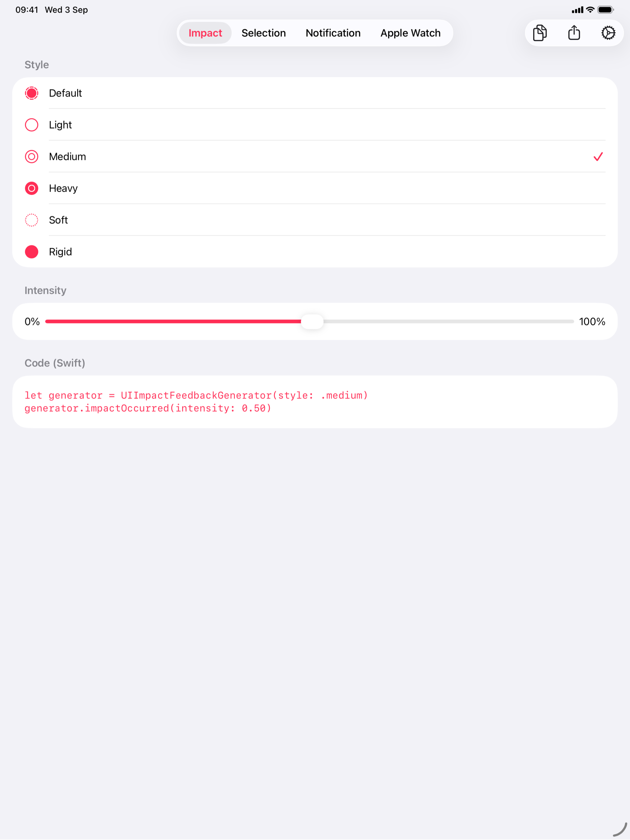The height and width of the screenshot is (840, 630).
Task: Pick the Rigid impact style
Action: [x=315, y=252]
